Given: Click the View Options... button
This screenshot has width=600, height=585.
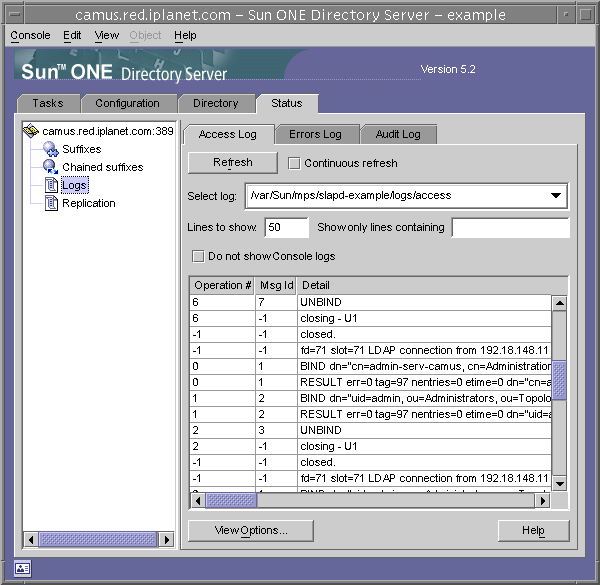Looking at the screenshot, I should click(x=251, y=531).
